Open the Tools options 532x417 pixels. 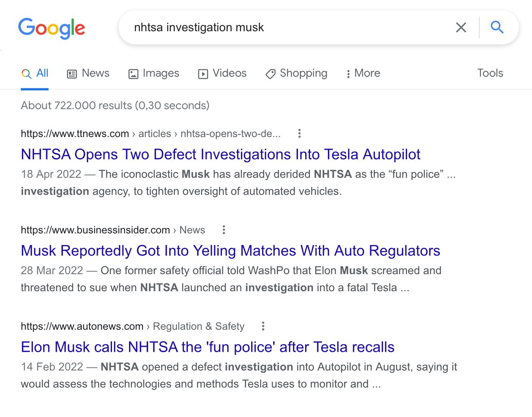(490, 73)
